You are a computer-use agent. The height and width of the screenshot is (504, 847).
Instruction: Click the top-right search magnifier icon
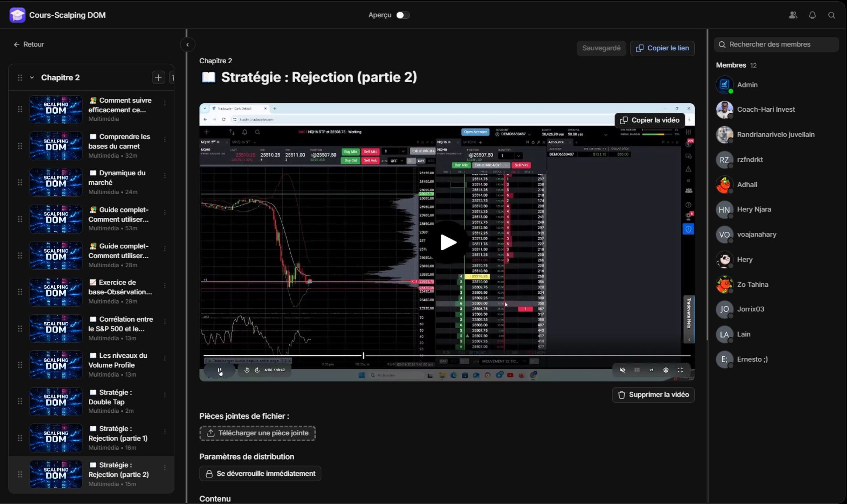click(832, 15)
